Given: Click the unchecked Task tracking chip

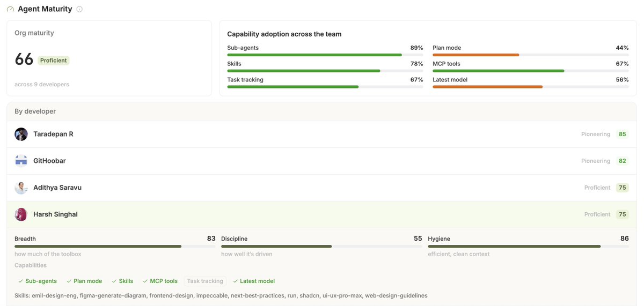Looking at the screenshot, I should 205,281.
